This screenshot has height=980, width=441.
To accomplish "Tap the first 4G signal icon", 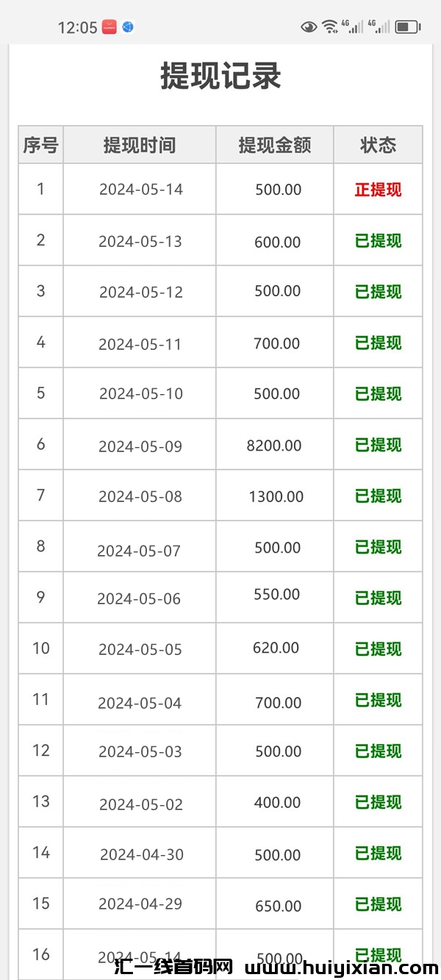I will click(x=356, y=27).
